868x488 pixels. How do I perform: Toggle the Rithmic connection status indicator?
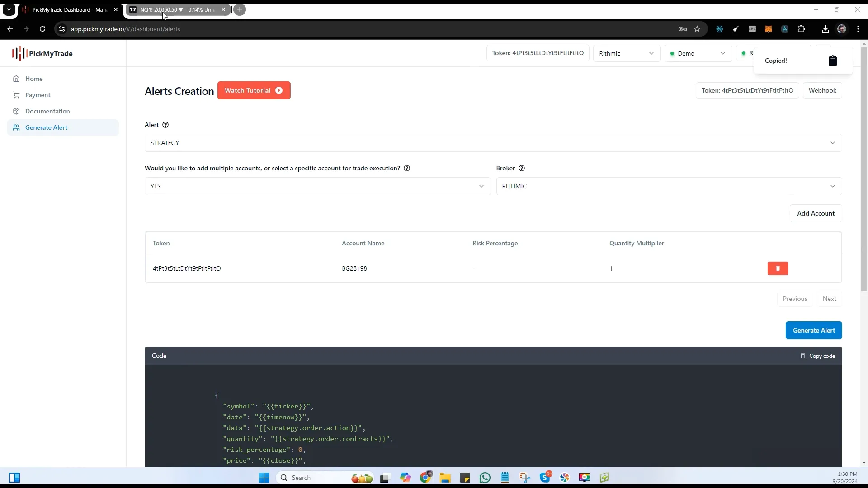point(744,53)
